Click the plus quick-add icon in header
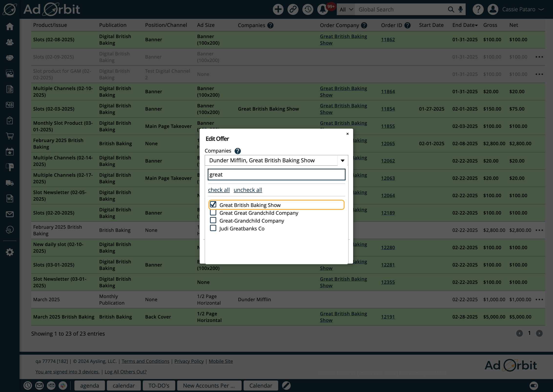Screen dimensions: 553x392 tap(278, 10)
